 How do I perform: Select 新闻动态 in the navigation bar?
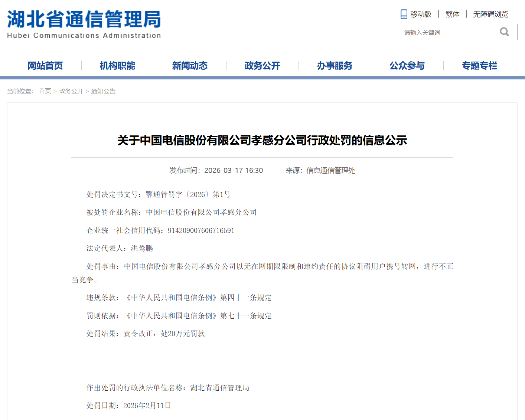point(190,66)
